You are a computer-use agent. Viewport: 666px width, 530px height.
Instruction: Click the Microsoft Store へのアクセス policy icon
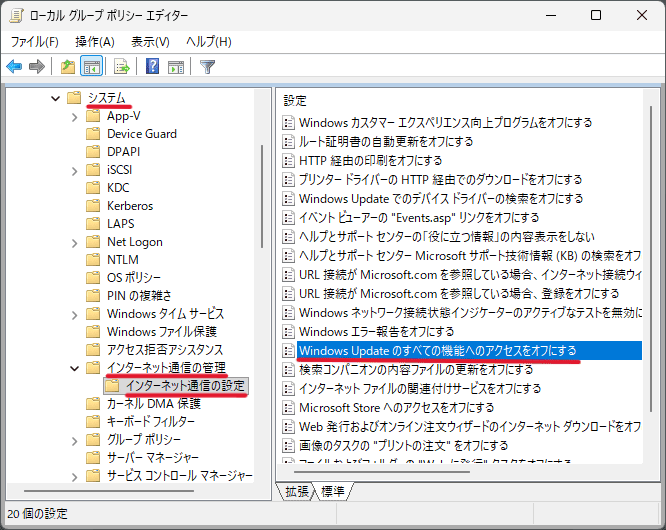click(288, 407)
